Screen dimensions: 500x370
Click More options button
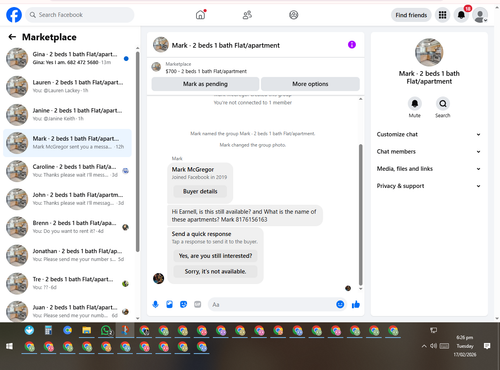(310, 84)
